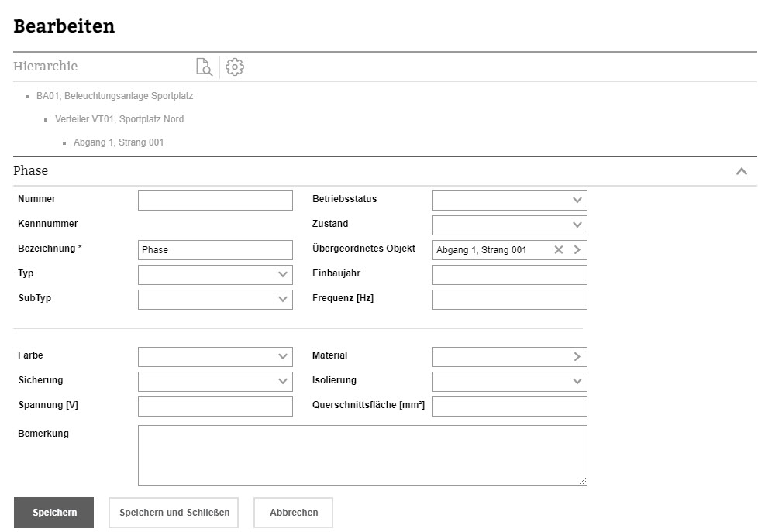The image size is (758, 532).
Task: Open the Isolierung dropdown
Action: (x=510, y=381)
